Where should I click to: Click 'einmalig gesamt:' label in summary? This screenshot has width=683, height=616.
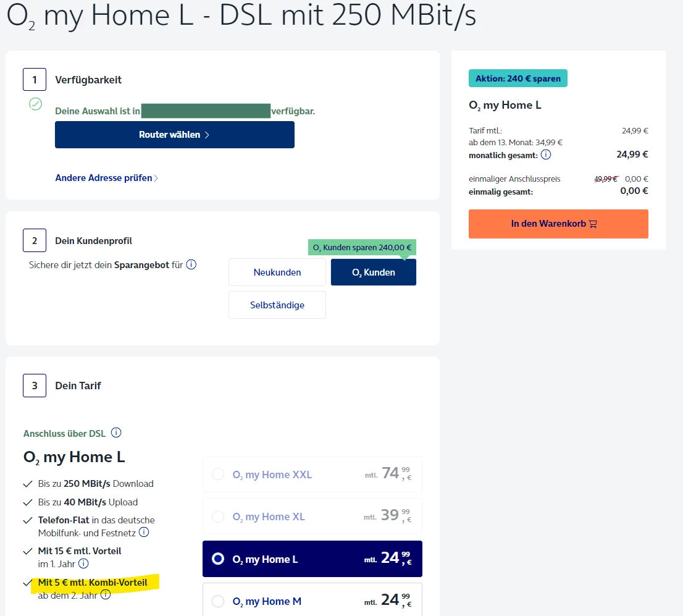point(500,192)
